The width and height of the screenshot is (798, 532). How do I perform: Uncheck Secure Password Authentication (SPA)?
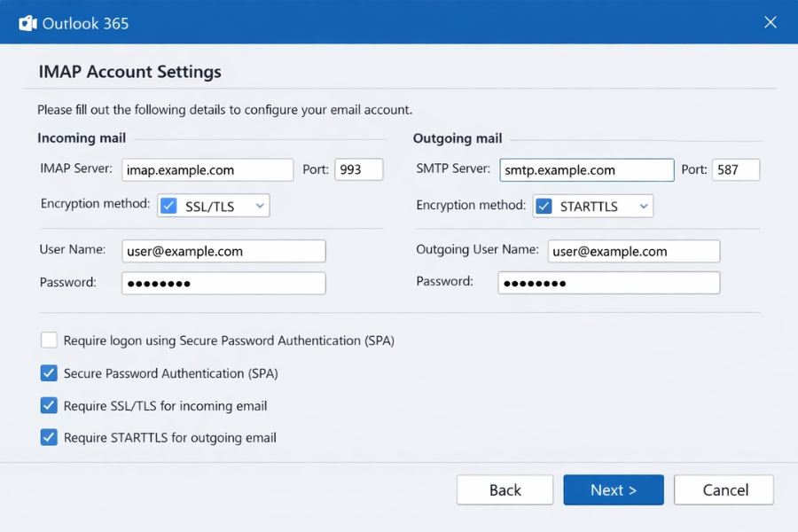pyautogui.click(x=49, y=372)
